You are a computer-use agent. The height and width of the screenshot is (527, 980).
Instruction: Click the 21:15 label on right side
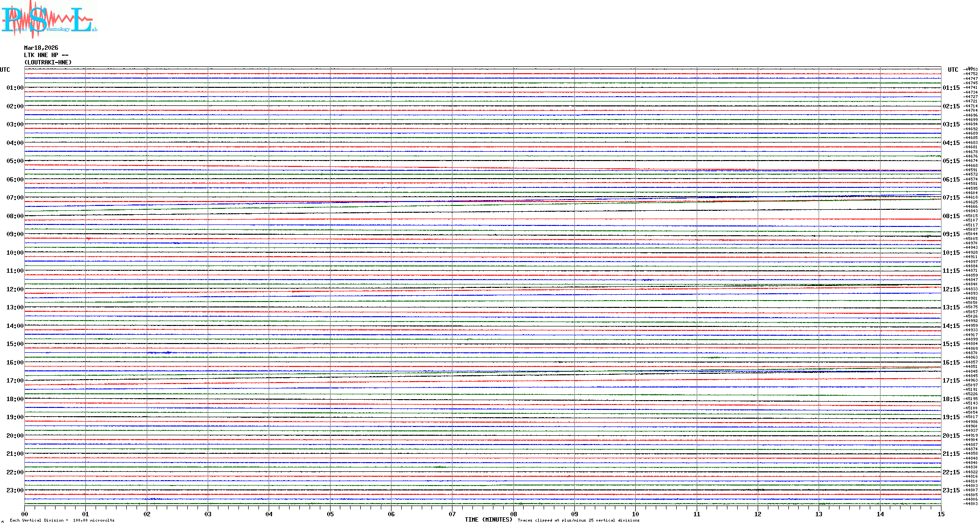(x=951, y=454)
